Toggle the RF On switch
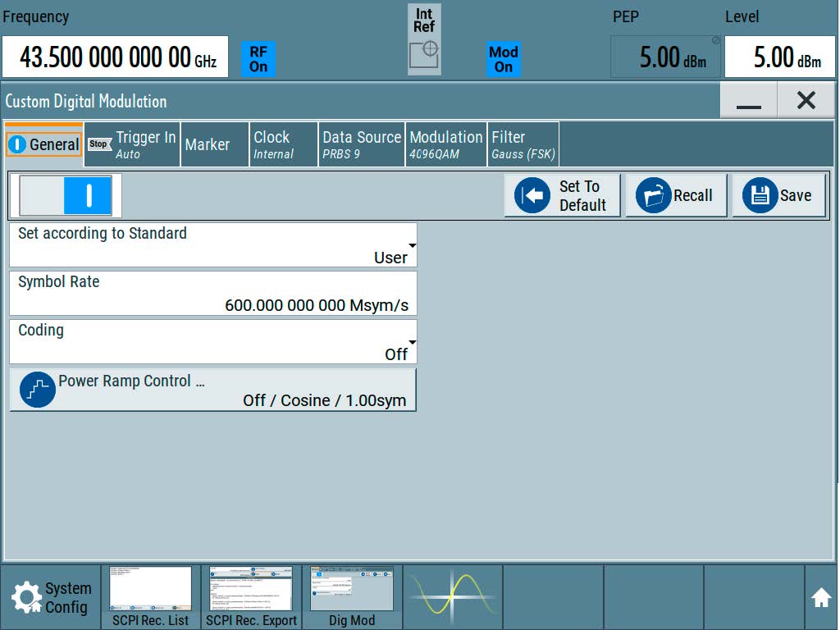 (258, 59)
